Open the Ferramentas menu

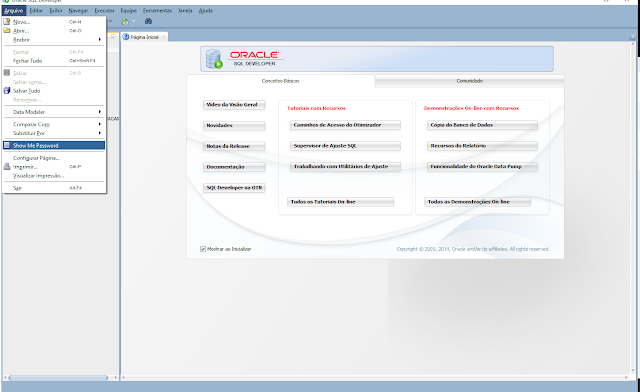coord(158,11)
